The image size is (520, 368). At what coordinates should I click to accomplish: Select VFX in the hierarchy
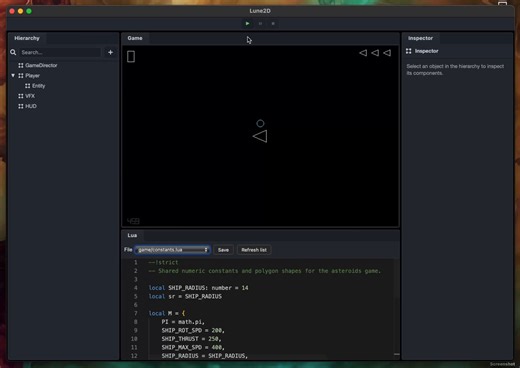click(30, 96)
